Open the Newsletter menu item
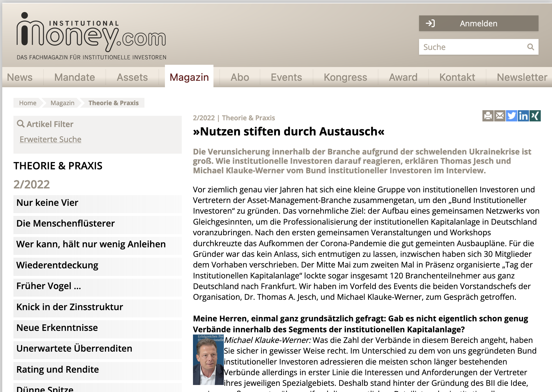Viewport: 552px width, 392px height. click(x=522, y=77)
